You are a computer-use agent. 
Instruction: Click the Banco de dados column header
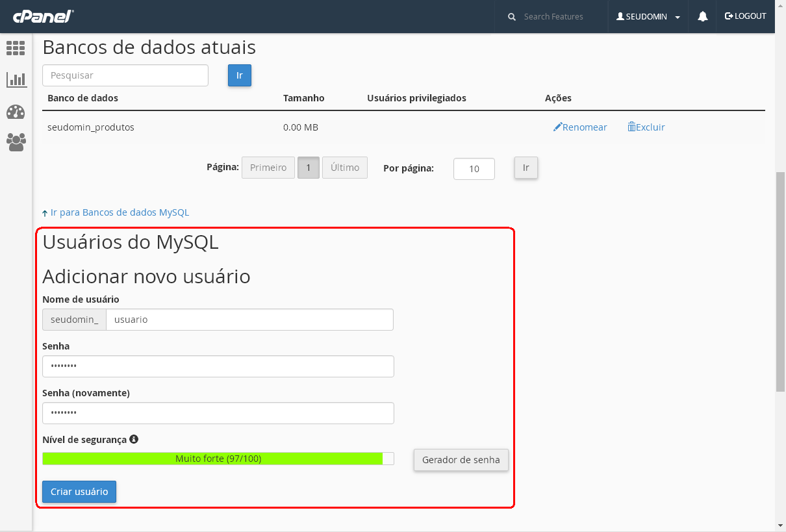coord(83,98)
